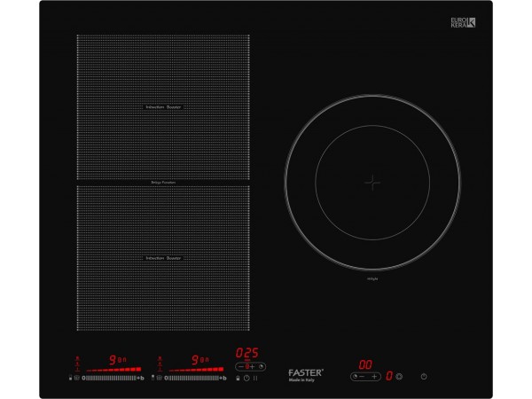The width and height of the screenshot is (532, 399).
Task: Tap the second zone power slider
Action: 193,378
